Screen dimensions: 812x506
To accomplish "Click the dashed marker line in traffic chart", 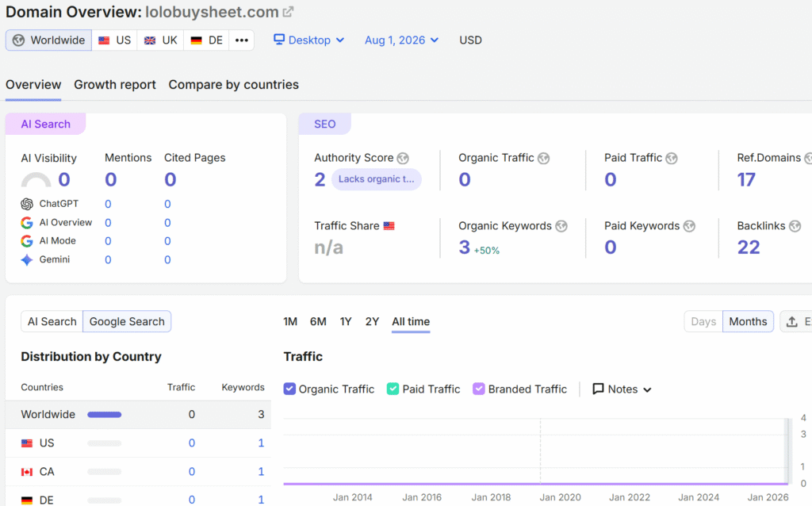I will [540, 450].
